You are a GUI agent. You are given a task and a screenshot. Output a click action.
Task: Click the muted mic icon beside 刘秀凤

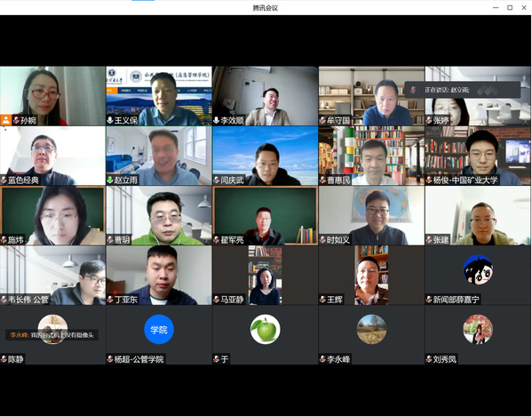[x=429, y=359]
